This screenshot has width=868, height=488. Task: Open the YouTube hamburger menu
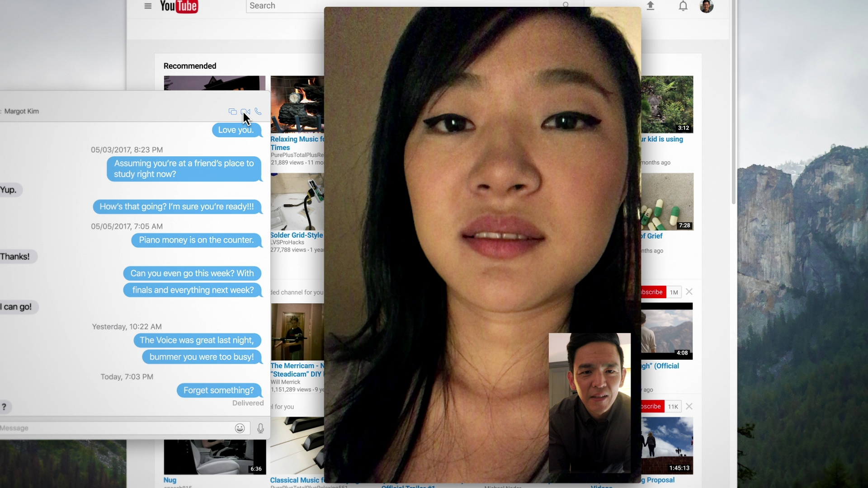click(148, 6)
